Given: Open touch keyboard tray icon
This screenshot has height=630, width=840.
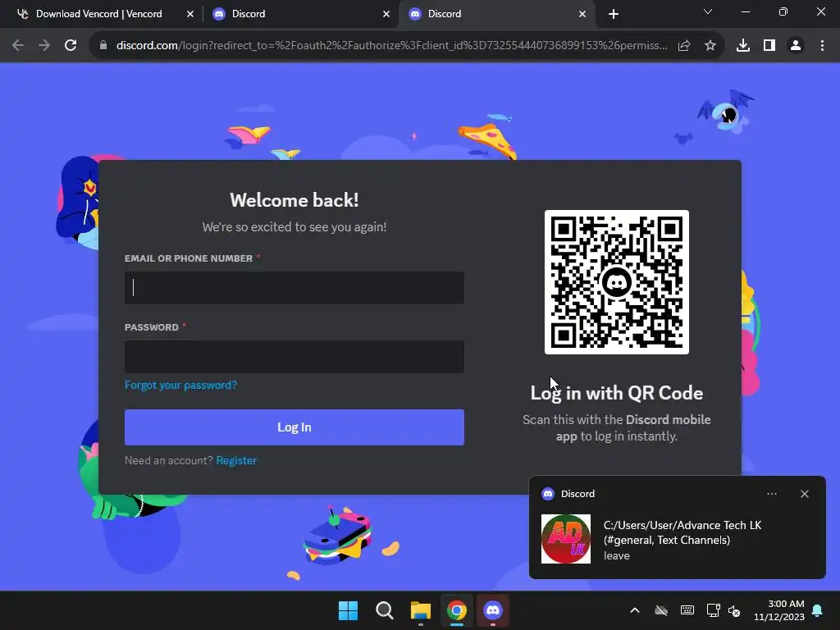Looking at the screenshot, I should 687,610.
